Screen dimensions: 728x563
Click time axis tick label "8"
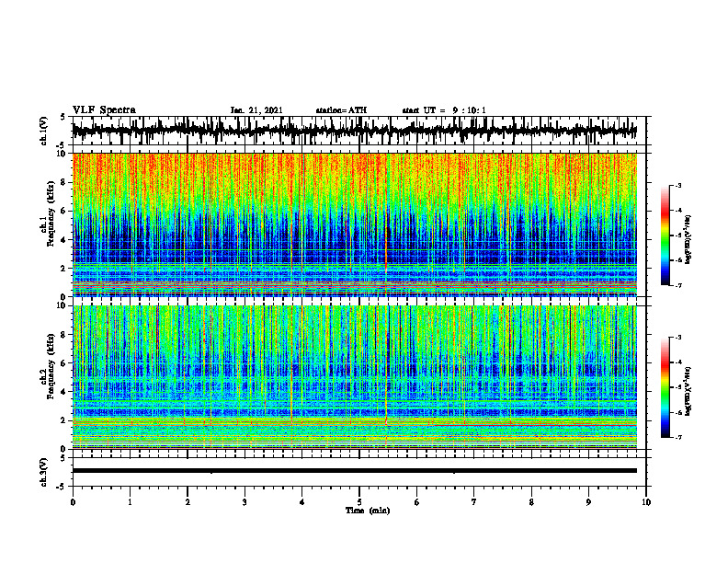531,502
